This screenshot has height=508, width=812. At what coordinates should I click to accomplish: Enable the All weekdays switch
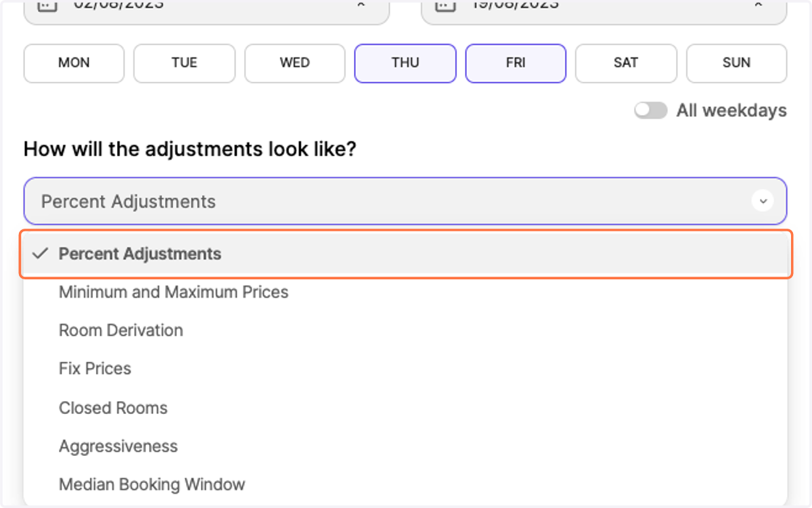tap(651, 110)
